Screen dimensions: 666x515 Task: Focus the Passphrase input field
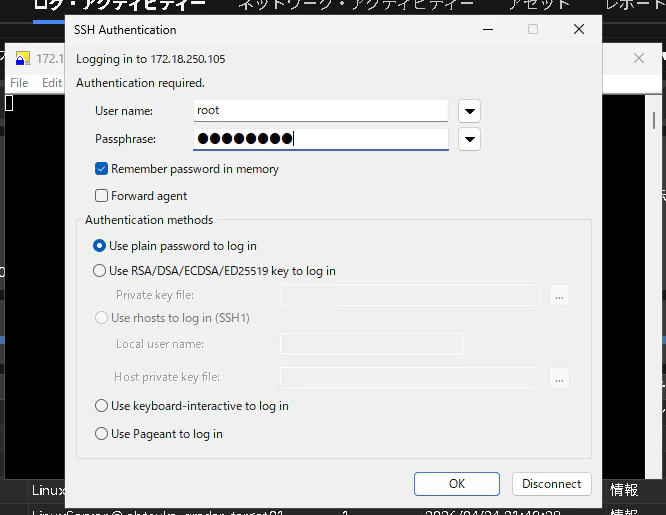coord(321,139)
